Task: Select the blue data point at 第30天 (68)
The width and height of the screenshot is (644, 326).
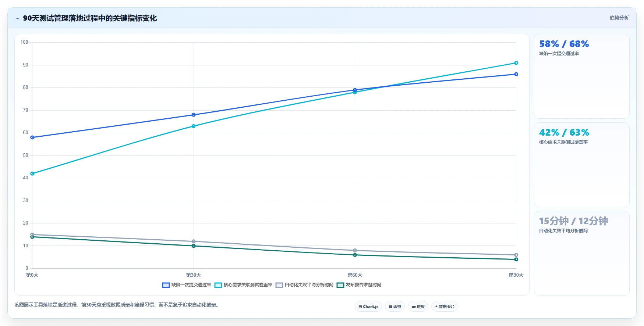Action: tap(194, 115)
